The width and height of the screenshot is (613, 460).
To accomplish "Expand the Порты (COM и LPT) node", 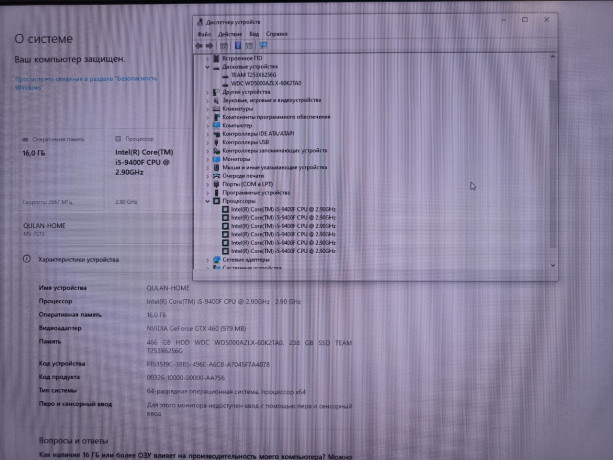I will pyautogui.click(x=208, y=184).
